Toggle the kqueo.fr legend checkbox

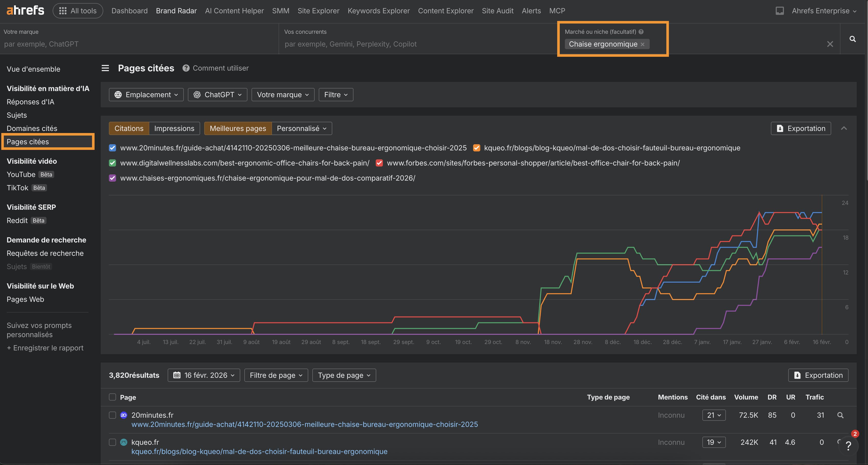(x=476, y=148)
